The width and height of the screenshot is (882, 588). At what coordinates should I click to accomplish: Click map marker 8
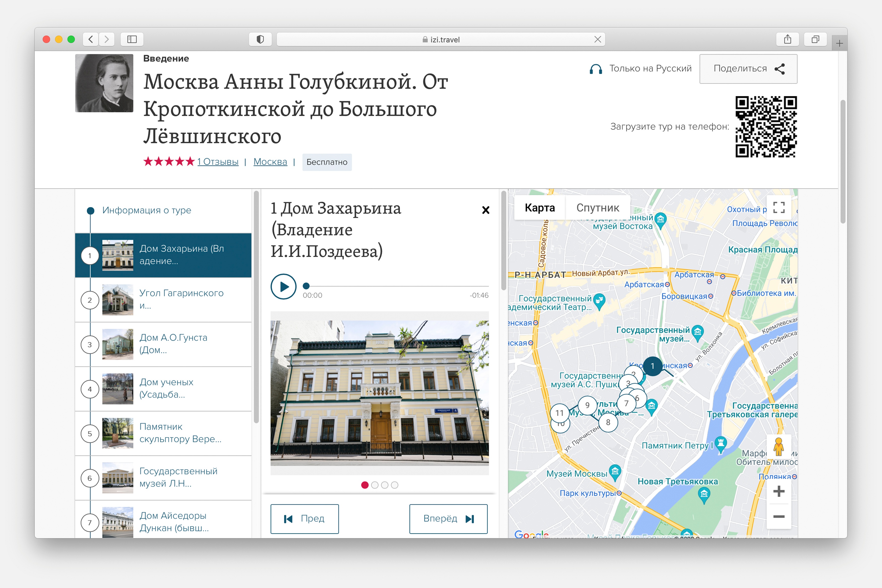coord(608,422)
